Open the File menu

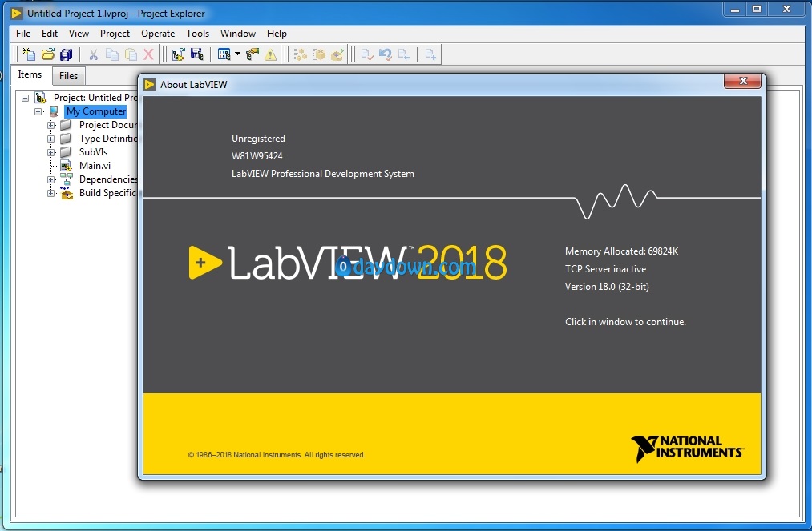pyautogui.click(x=23, y=34)
